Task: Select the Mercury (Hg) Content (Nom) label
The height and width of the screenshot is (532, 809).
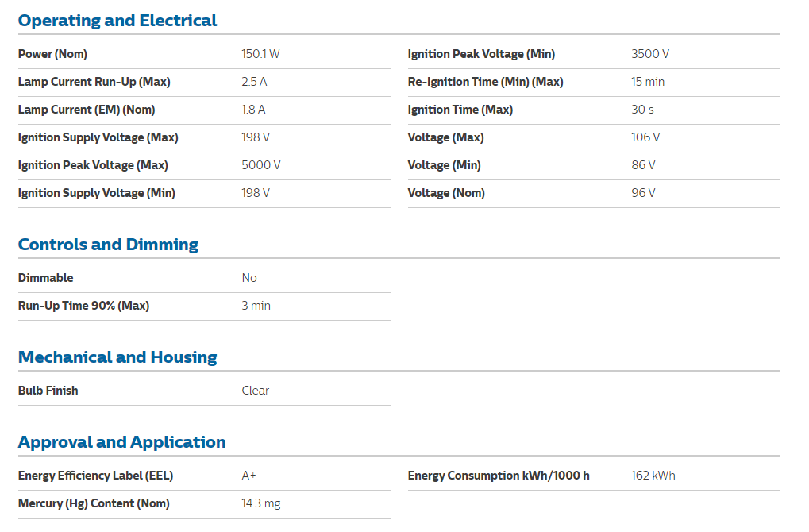Action: pos(94,503)
